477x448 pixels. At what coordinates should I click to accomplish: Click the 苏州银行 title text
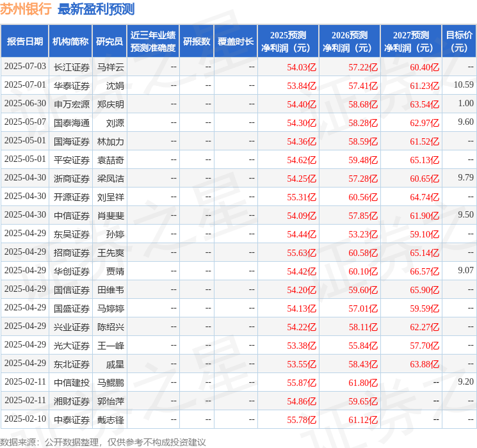26,10
